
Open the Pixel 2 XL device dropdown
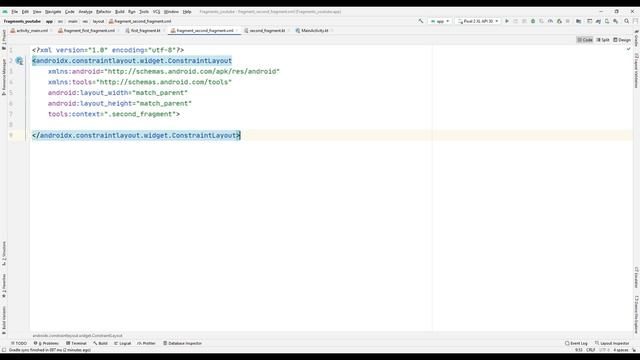click(x=478, y=21)
